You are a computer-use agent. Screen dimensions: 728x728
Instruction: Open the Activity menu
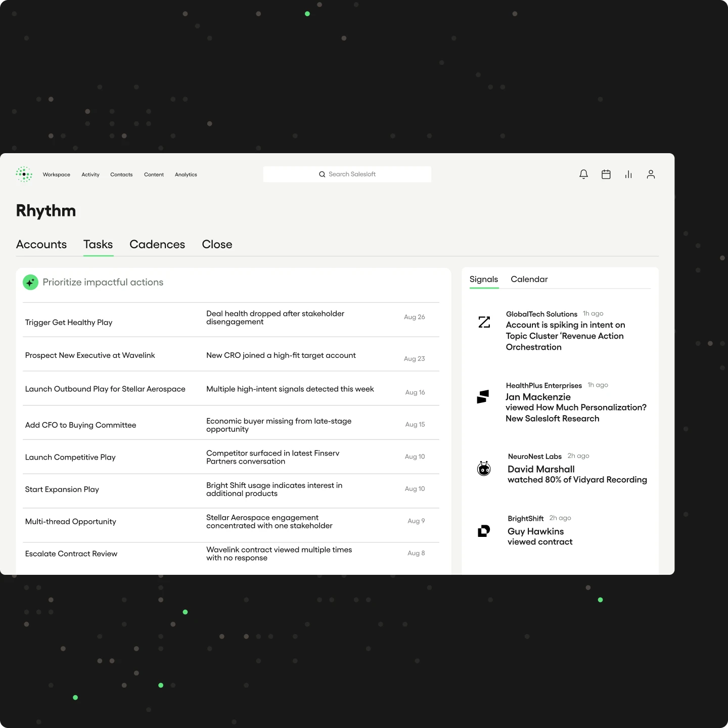90,174
